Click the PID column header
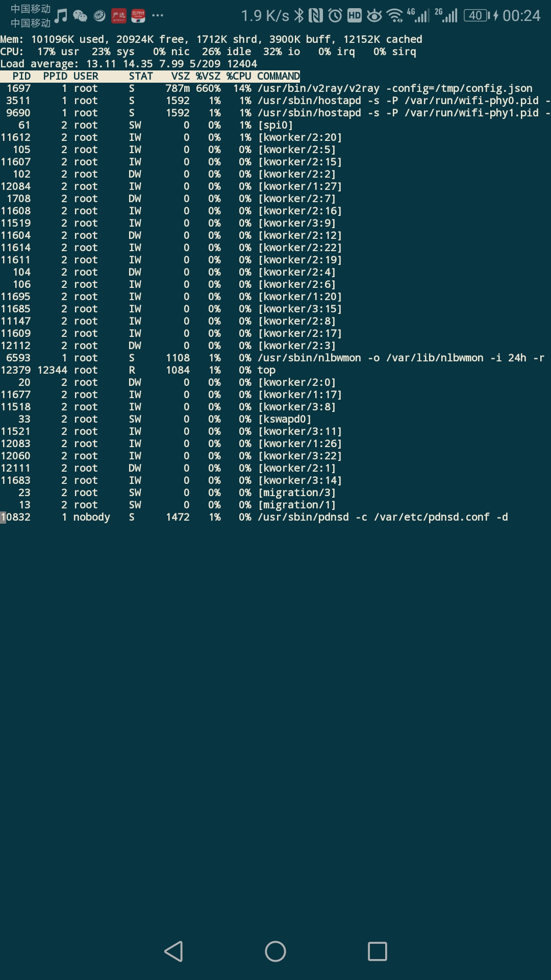This screenshot has width=551, height=980. coord(21,76)
